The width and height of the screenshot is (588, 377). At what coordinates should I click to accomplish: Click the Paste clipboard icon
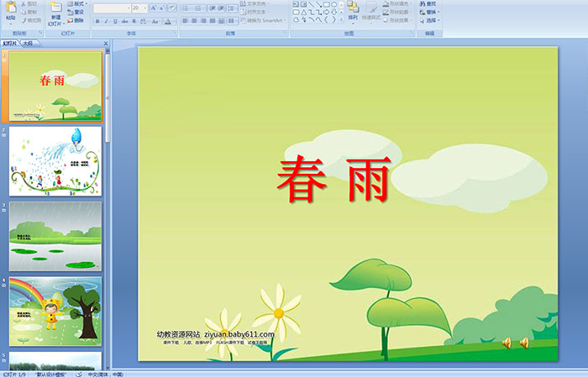point(11,7)
